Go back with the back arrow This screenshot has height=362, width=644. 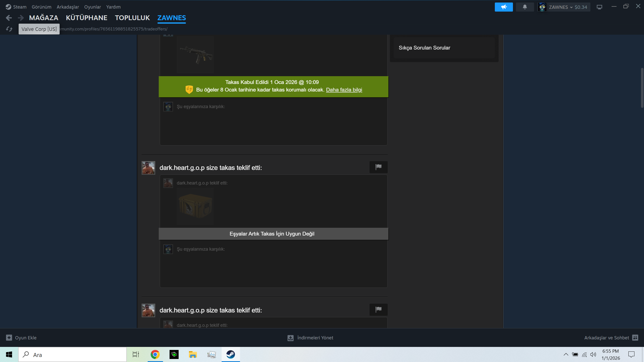coord(9,18)
